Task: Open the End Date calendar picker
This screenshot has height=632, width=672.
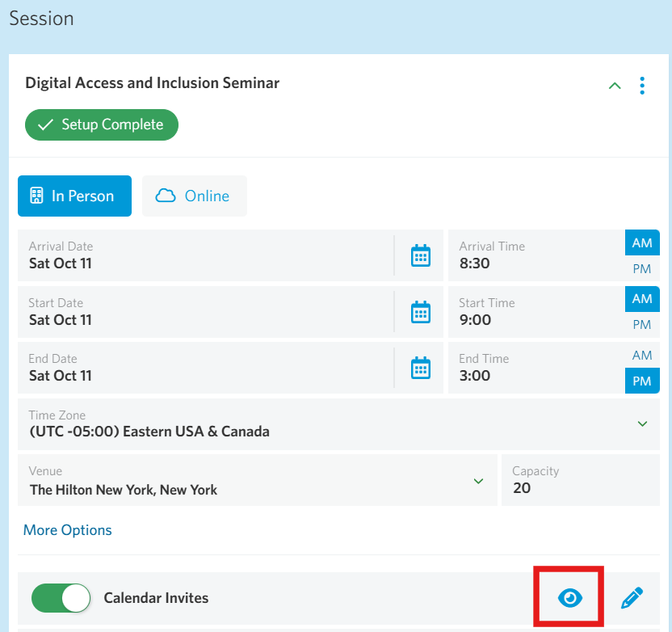Action: pos(421,368)
